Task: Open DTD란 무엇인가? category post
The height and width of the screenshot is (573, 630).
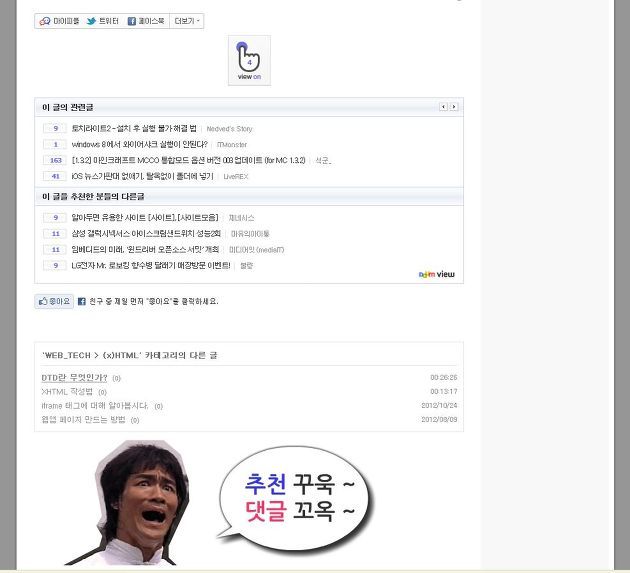Action: click(74, 378)
